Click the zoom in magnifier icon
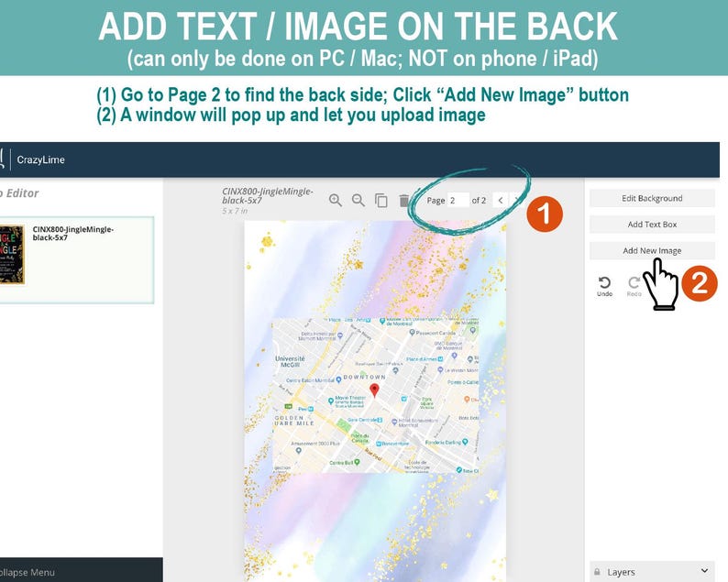728x582 pixels. click(336, 200)
